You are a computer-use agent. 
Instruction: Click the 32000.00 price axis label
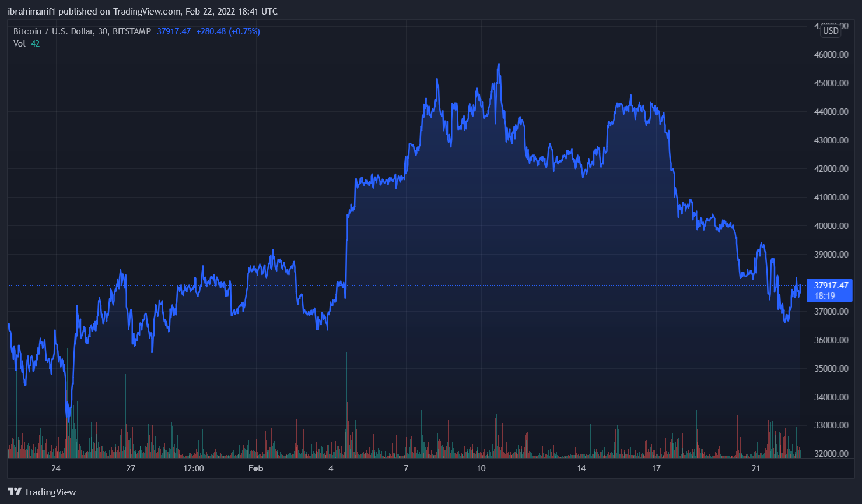[831, 453]
